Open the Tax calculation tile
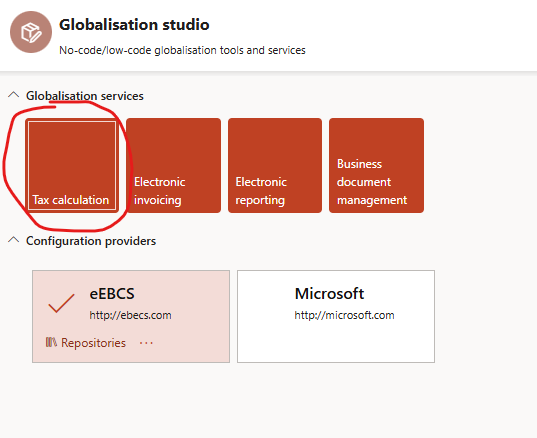 pos(72,165)
